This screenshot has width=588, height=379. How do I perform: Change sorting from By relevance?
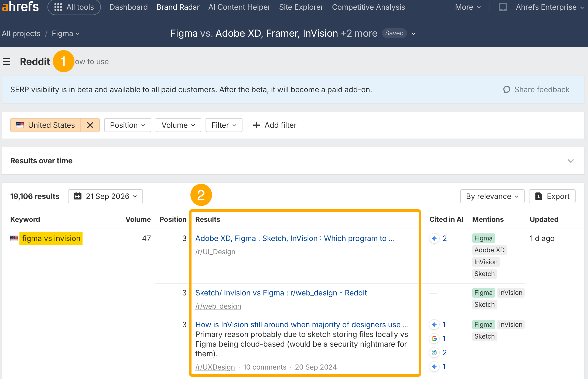492,196
